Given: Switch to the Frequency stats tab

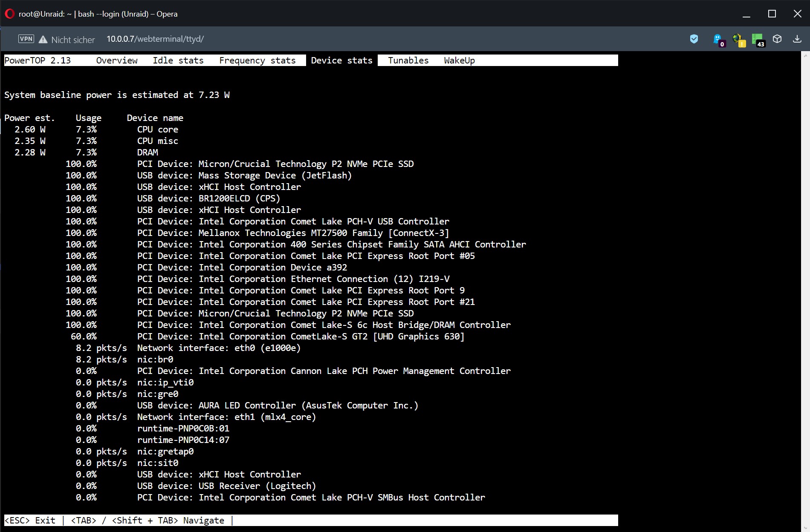Looking at the screenshot, I should (x=257, y=60).
